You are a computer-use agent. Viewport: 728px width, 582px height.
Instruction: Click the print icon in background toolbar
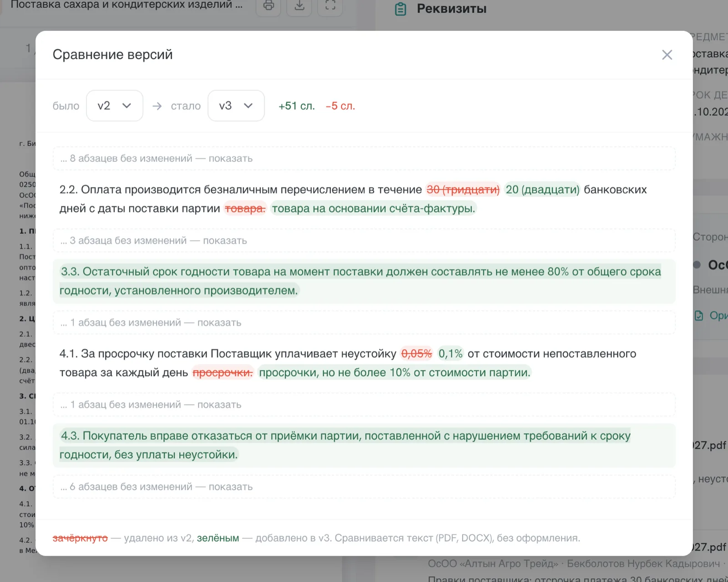[269, 5]
